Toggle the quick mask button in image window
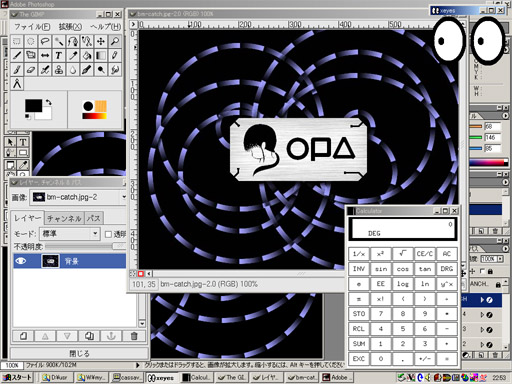512x384 pixels. [x=141, y=274]
